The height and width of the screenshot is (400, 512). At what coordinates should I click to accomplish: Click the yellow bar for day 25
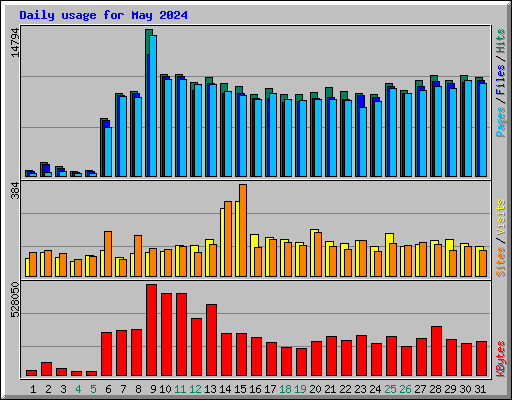pyautogui.click(x=387, y=255)
